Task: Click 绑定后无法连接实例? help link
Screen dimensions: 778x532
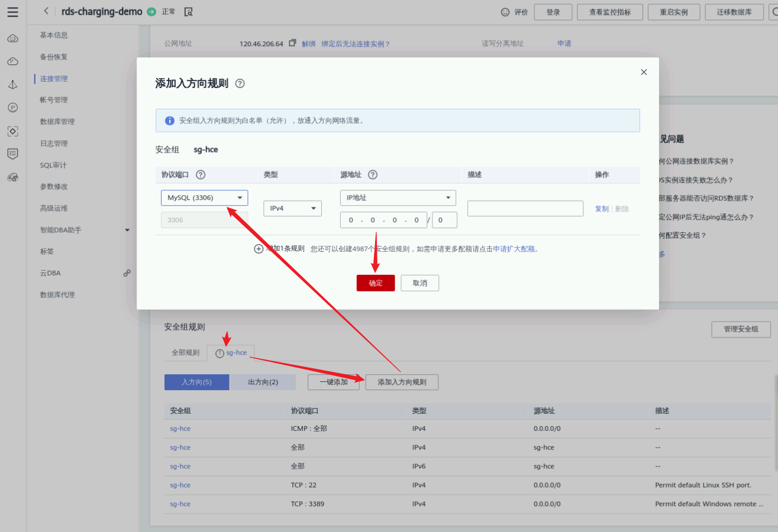Action: (x=356, y=44)
